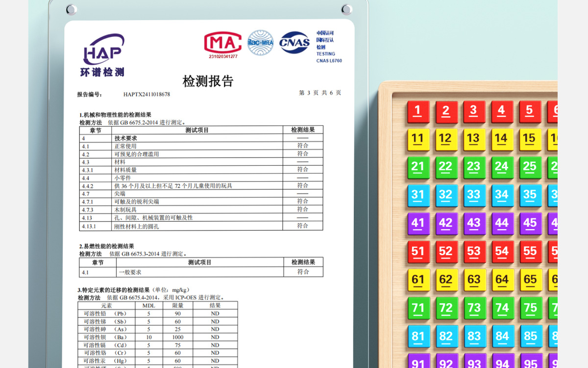Click the 刚性材料上的圆孔 row

tap(201, 226)
